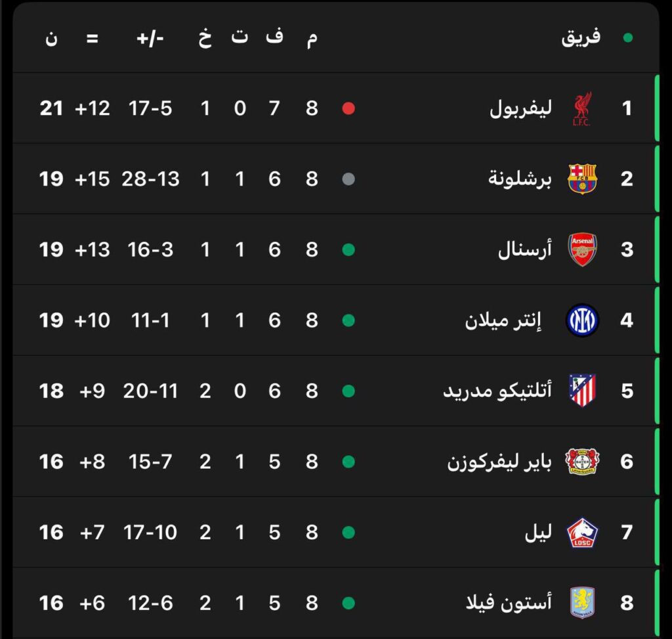672x639 pixels.
Task: Click the Bayer Leverkusen club crest
Action: point(582,462)
